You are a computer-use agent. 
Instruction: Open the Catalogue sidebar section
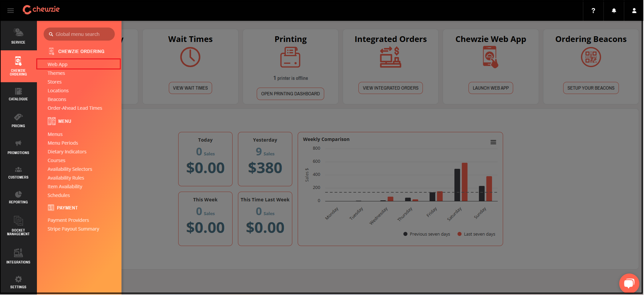18,94
